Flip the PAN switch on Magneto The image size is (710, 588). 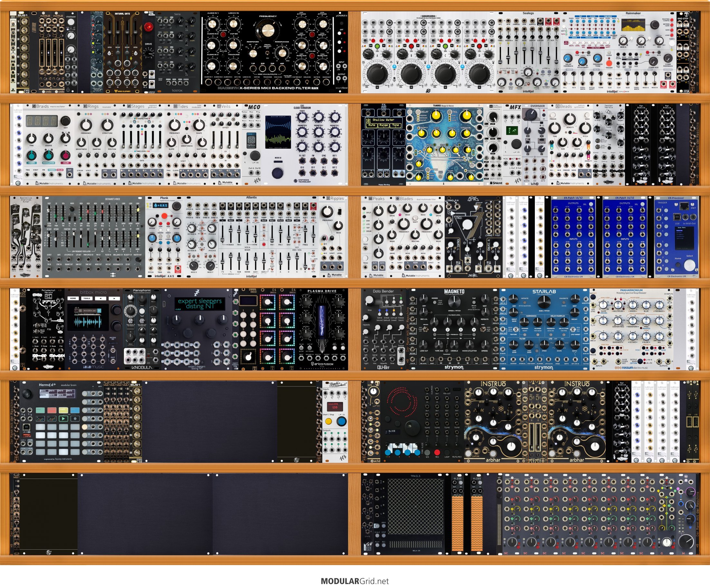click(x=484, y=329)
